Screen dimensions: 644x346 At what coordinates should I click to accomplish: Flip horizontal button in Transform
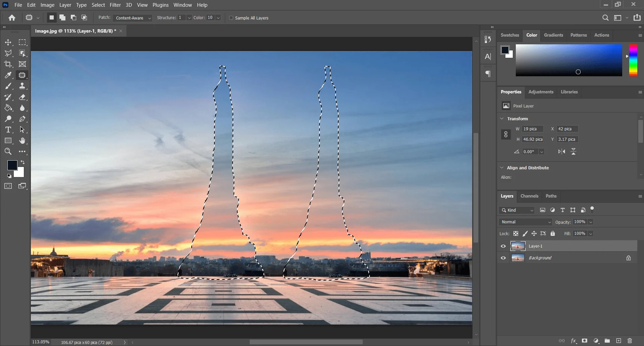(x=561, y=152)
